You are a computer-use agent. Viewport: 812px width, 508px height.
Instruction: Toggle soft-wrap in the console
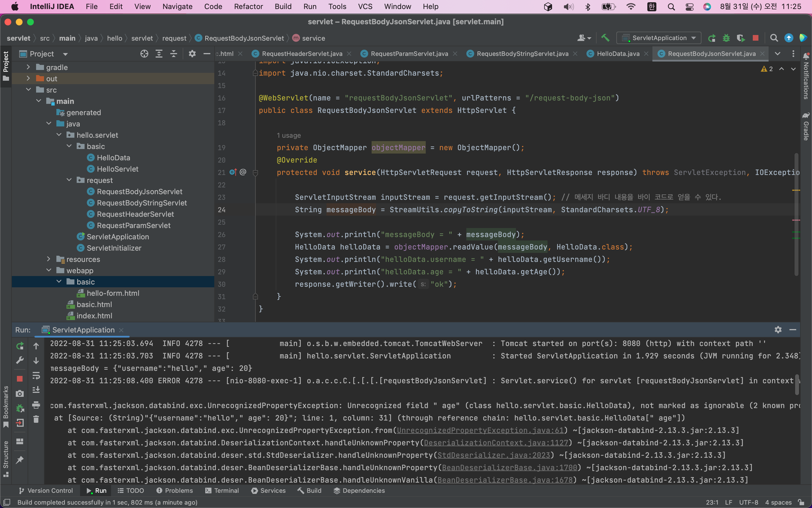coord(36,375)
